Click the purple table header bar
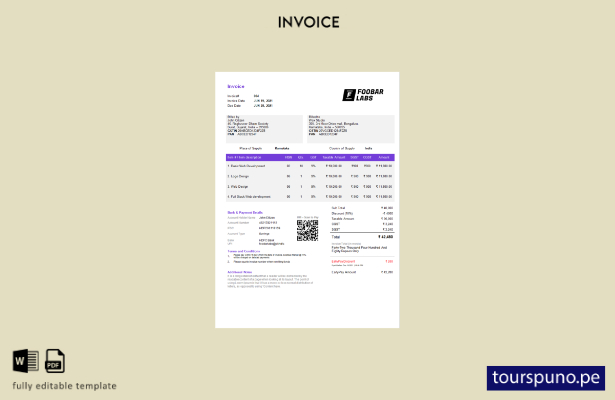The width and height of the screenshot is (615, 400). click(x=310, y=157)
